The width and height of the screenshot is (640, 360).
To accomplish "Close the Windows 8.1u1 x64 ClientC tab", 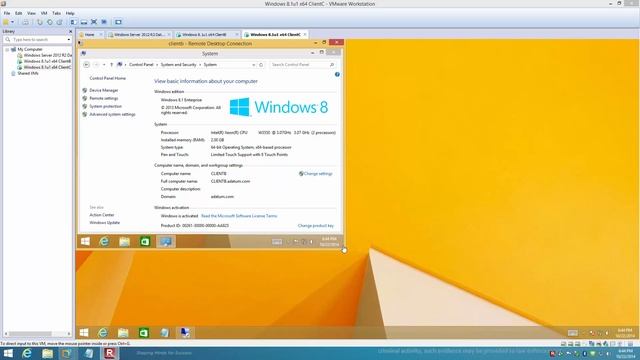I will click(304, 35).
